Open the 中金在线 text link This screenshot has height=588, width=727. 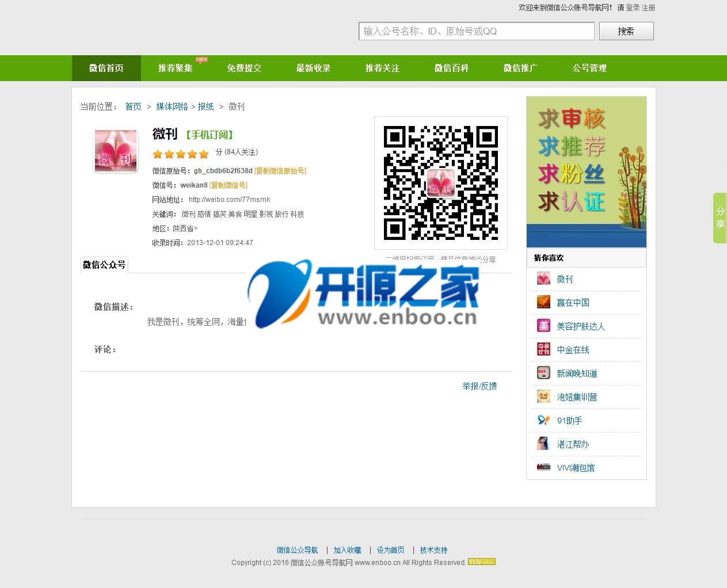pos(573,350)
